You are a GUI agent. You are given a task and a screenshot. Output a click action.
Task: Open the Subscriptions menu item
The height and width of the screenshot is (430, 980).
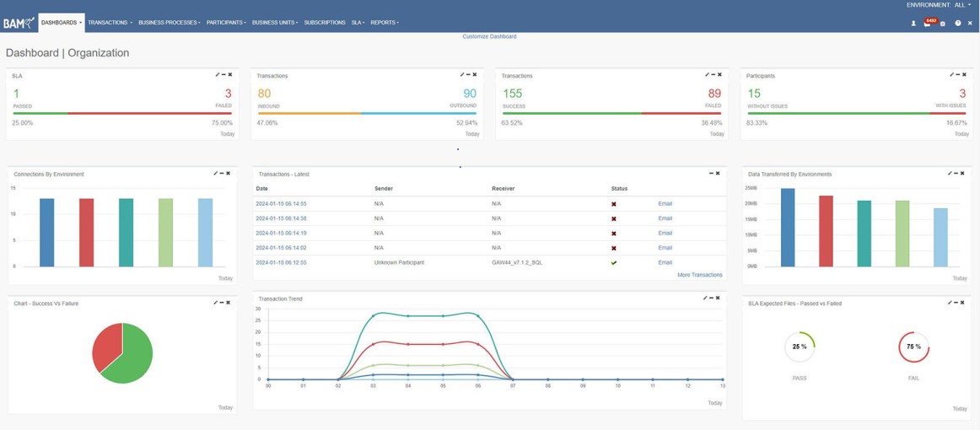[325, 23]
